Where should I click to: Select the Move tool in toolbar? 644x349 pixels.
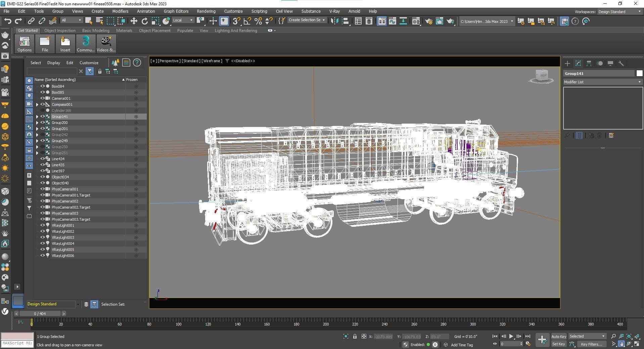134,21
